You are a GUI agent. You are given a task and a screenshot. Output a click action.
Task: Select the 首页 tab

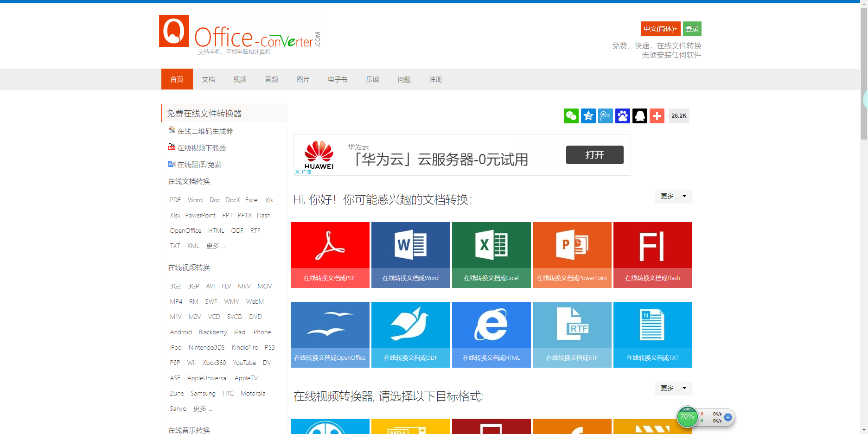click(177, 79)
